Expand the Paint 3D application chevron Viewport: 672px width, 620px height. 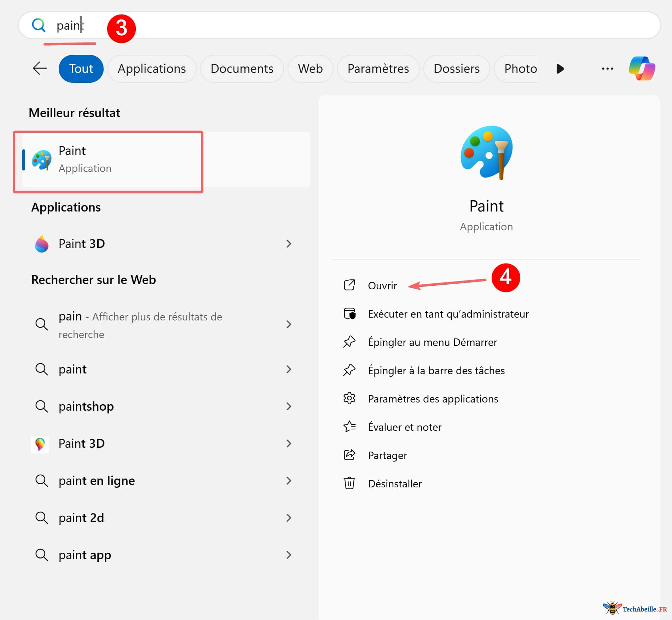[289, 244]
